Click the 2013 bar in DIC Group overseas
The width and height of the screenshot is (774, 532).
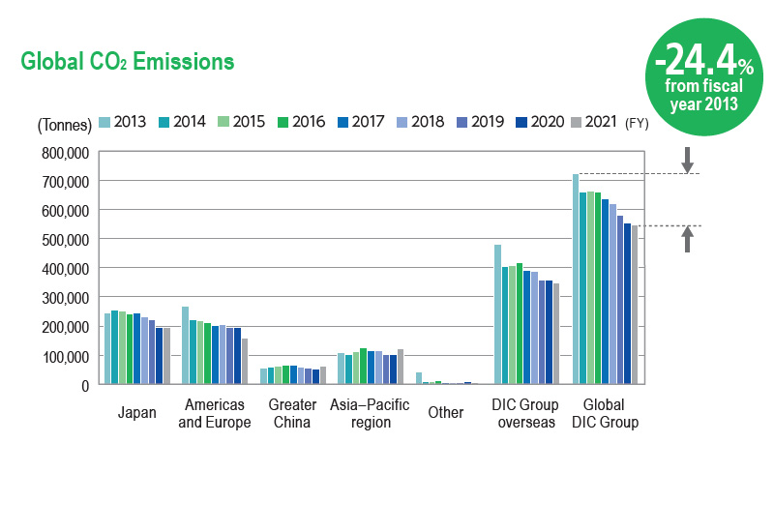(x=497, y=314)
